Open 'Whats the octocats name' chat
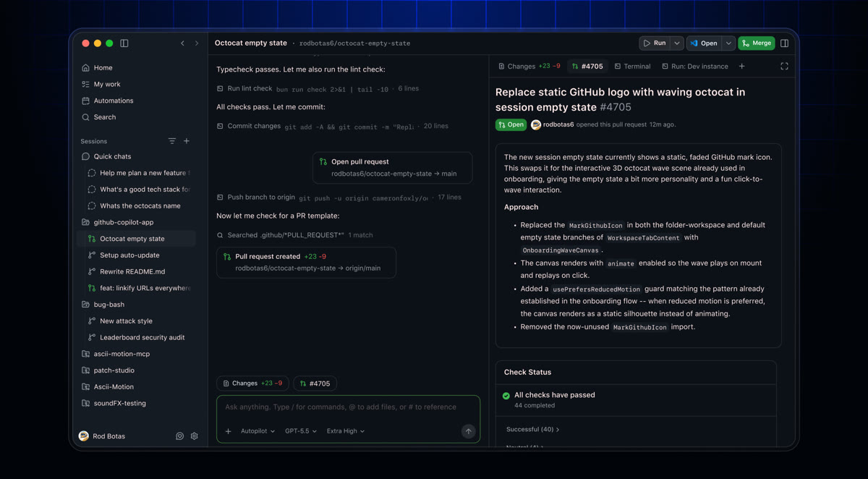 pos(136,206)
